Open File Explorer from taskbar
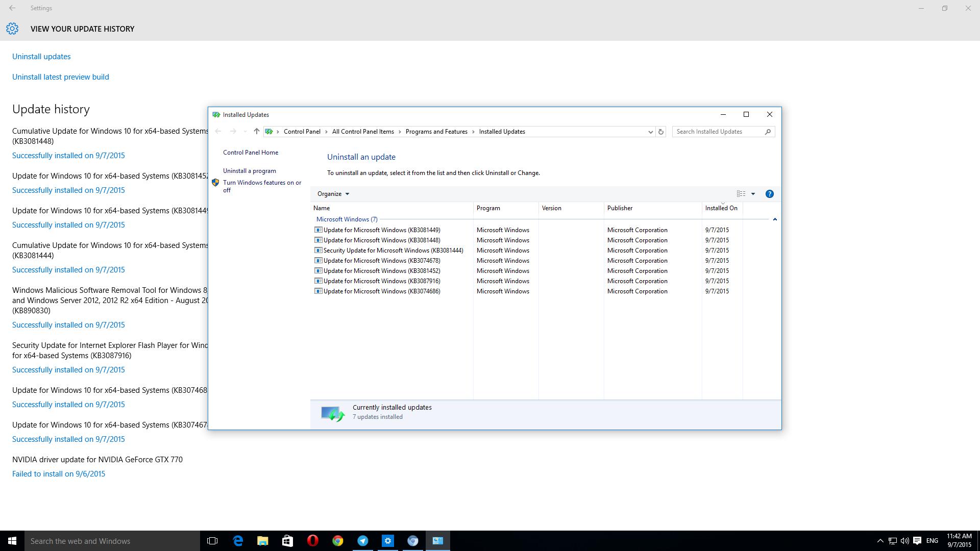980x551 pixels. (x=262, y=541)
